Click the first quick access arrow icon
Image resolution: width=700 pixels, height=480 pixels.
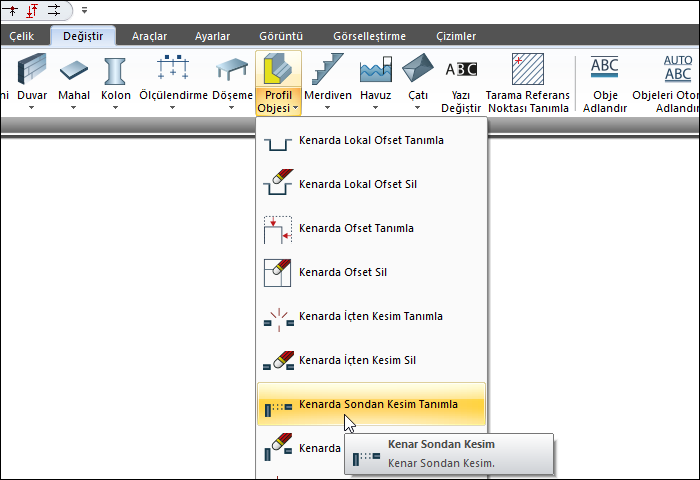(x=12, y=10)
